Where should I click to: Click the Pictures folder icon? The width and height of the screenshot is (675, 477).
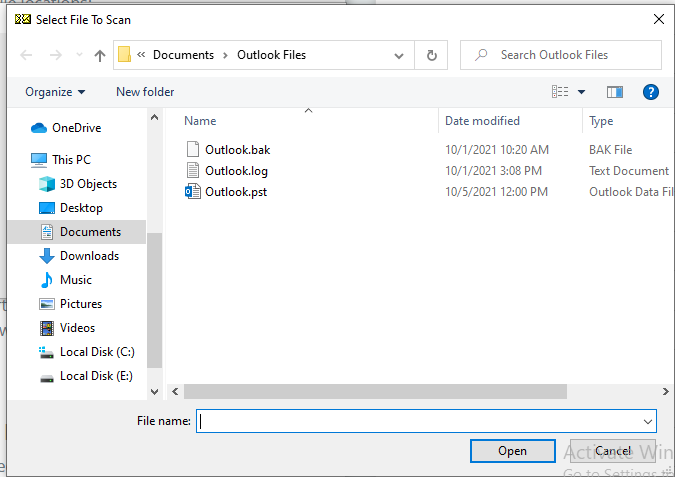coord(47,304)
